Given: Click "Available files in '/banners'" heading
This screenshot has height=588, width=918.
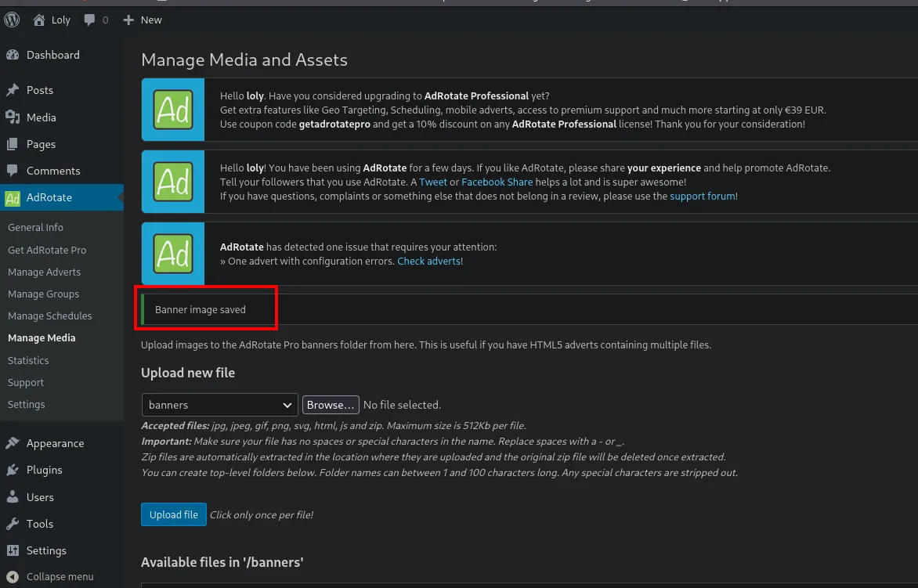Looking at the screenshot, I should pos(222,562).
